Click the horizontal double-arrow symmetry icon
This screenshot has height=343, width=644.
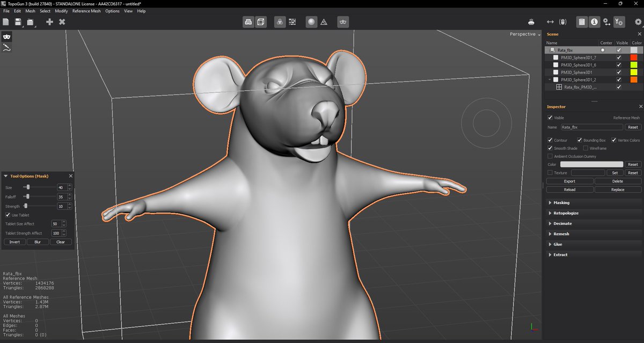(550, 22)
